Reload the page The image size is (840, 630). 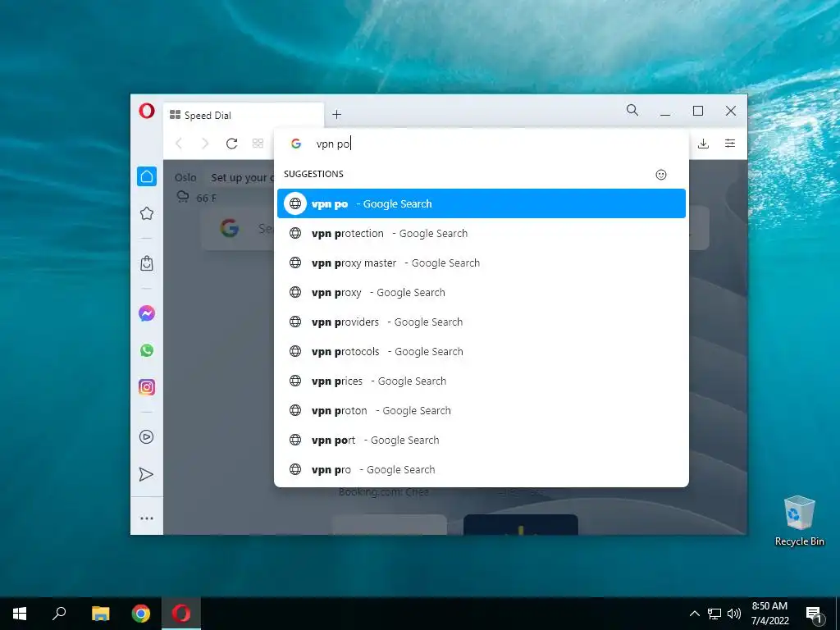click(x=231, y=144)
